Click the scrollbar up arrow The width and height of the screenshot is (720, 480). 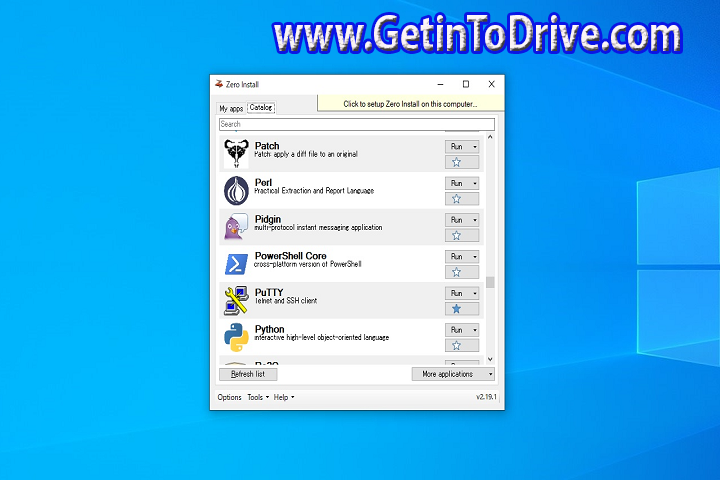point(490,137)
